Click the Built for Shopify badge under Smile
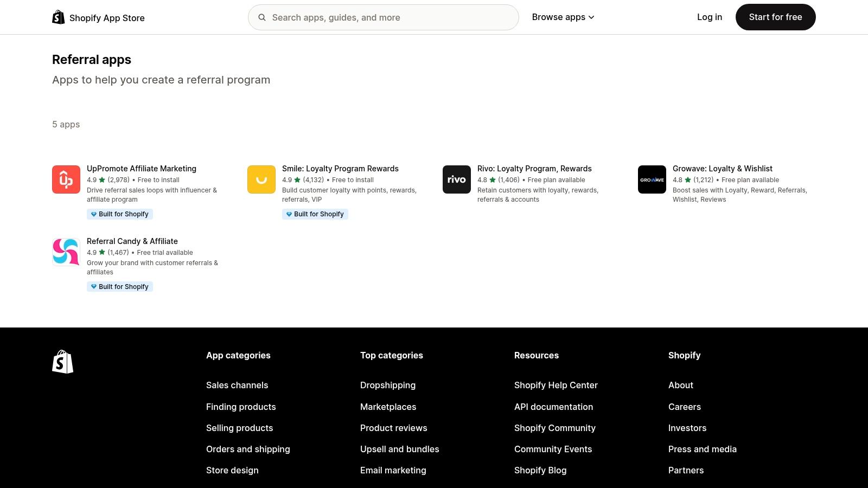Viewport: 868px width, 488px height. click(315, 214)
